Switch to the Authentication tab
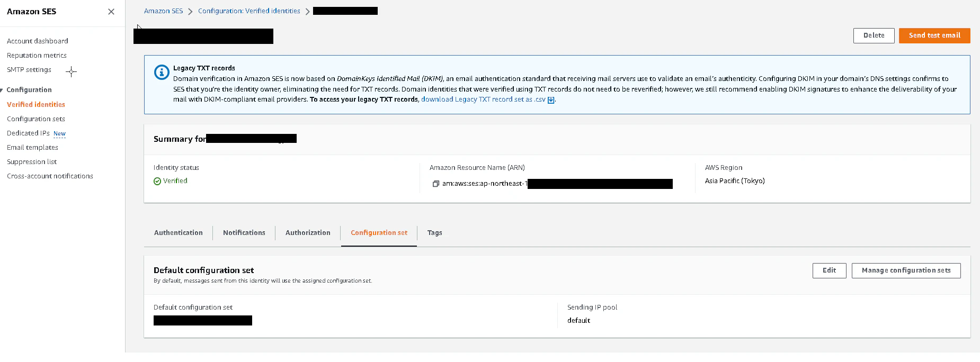The height and width of the screenshot is (362, 980). click(x=179, y=233)
